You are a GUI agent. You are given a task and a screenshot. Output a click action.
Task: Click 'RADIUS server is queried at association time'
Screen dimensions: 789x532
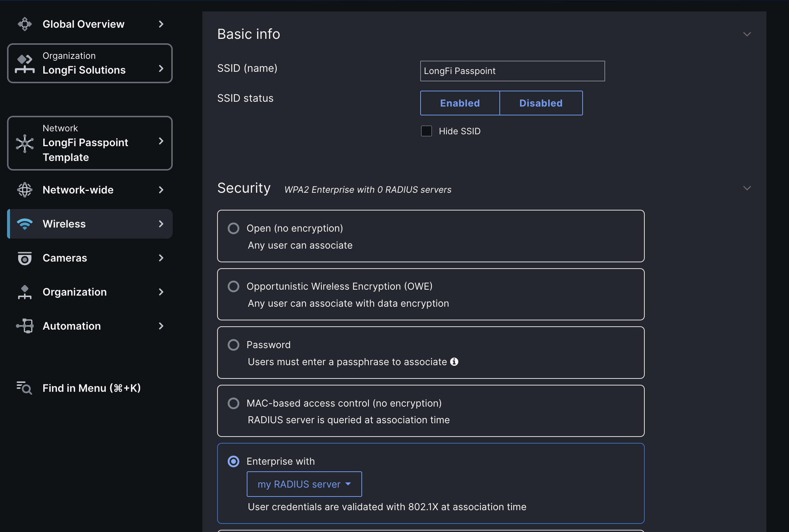(348, 420)
